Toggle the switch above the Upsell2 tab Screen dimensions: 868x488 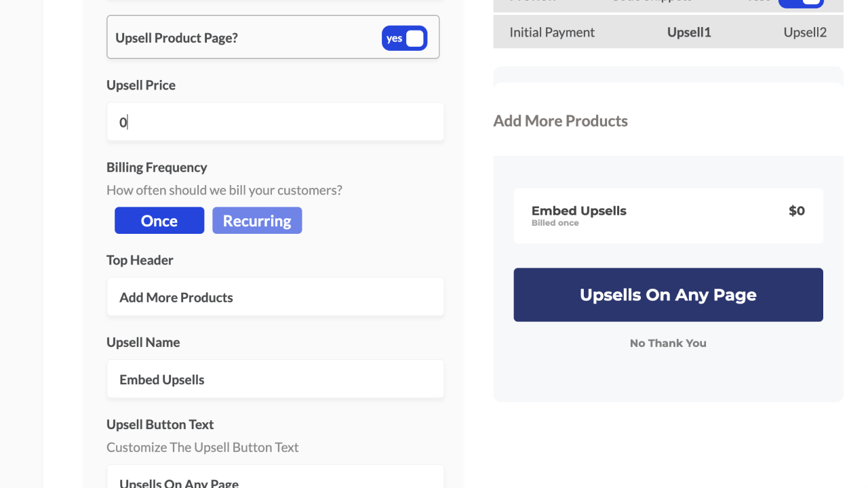tap(800, 3)
